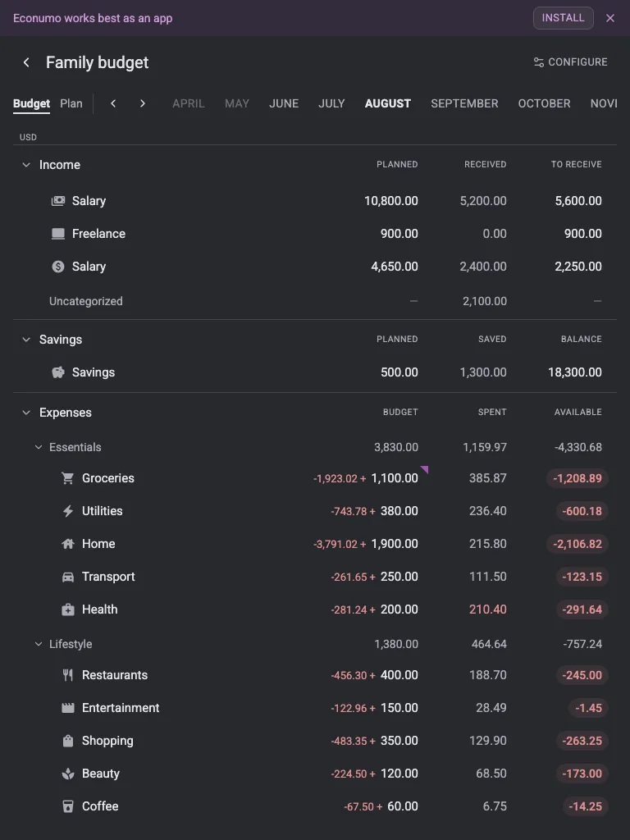This screenshot has width=630, height=840.
Task: Click the Health medical kit icon
Action: [x=67, y=609]
